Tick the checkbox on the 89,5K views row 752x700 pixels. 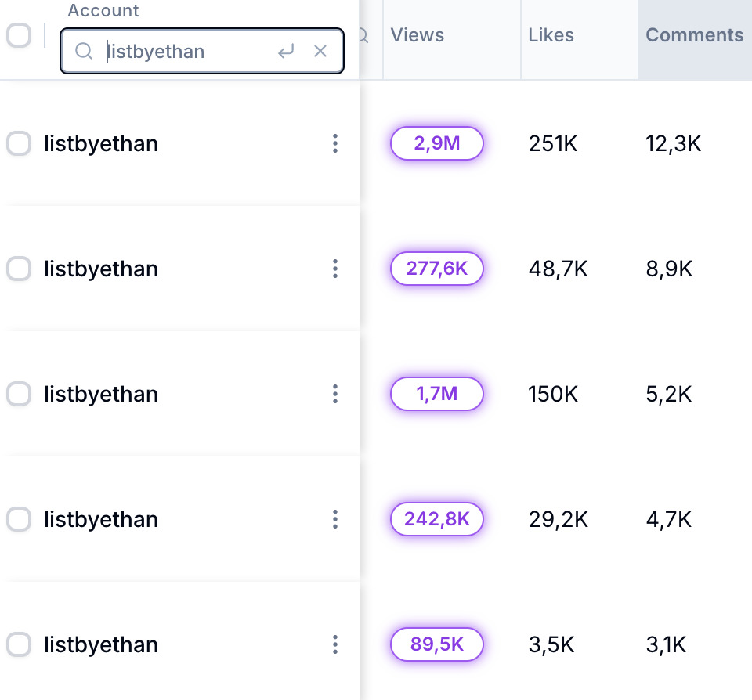[19, 644]
